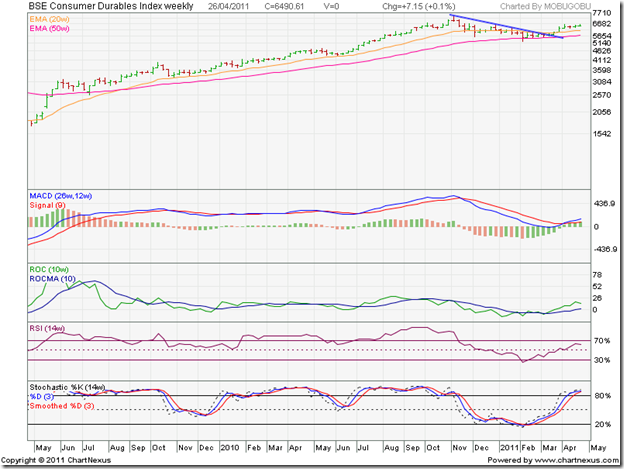This screenshot has width=624, height=469.
Task: Click the 2056 price axis value
Action: (x=602, y=112)
